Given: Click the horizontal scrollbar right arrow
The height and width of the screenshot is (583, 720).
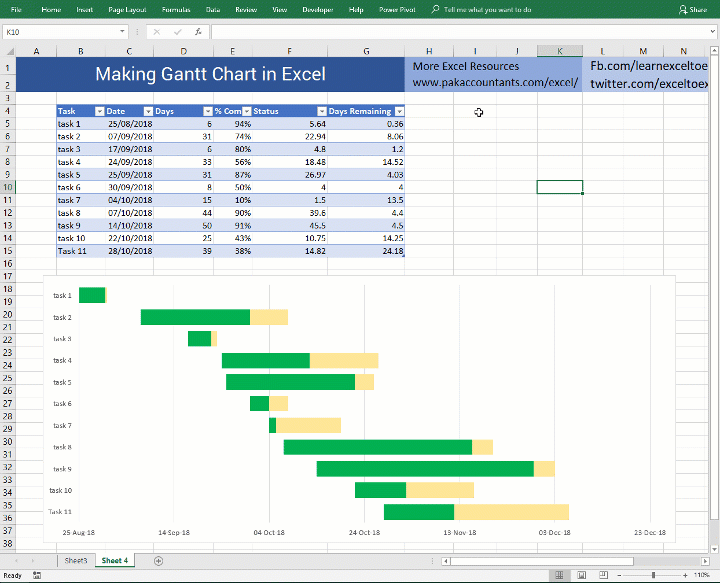Looking at the screenshot, I should click(x=705, y=561).
